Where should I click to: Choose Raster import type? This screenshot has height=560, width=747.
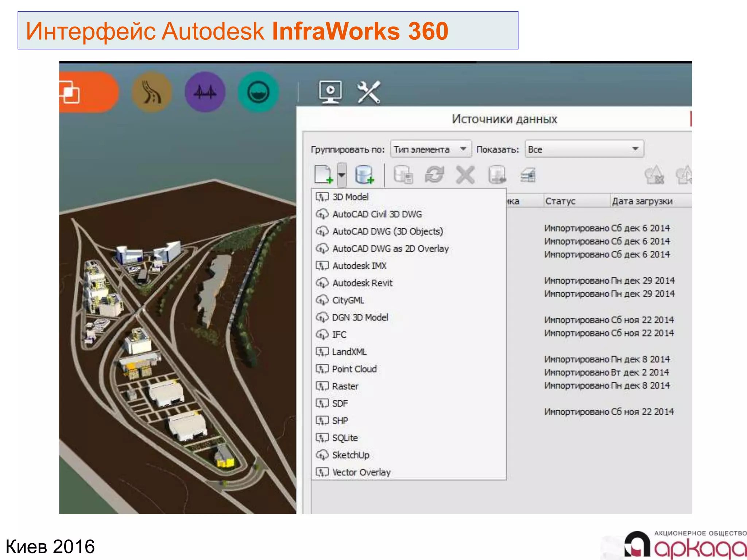tap(409, 386)
